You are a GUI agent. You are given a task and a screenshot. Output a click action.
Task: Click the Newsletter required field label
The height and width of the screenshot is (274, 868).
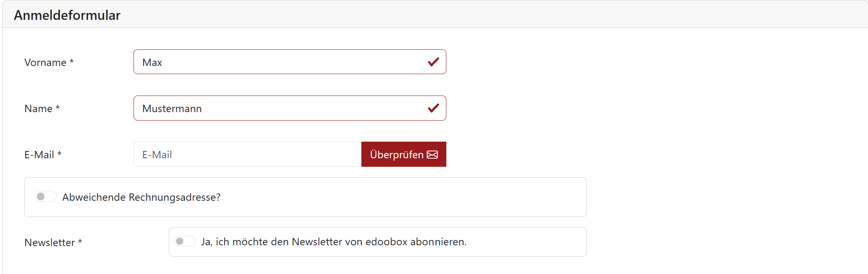click(53, 242)
